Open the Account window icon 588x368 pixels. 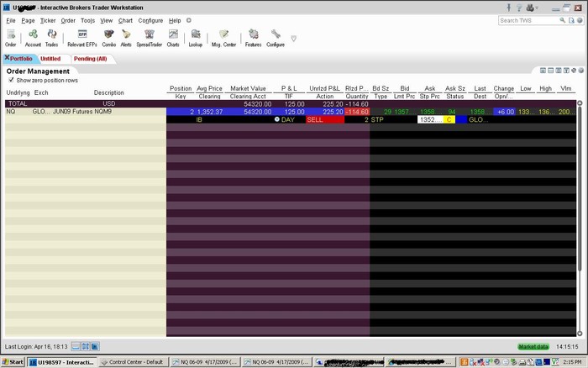[33, 37]
